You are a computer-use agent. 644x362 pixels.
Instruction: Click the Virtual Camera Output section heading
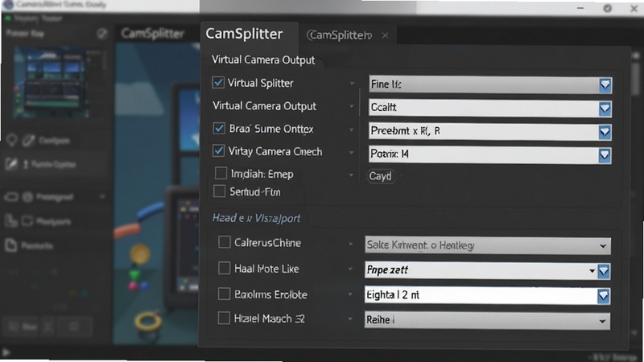point(263,60)
